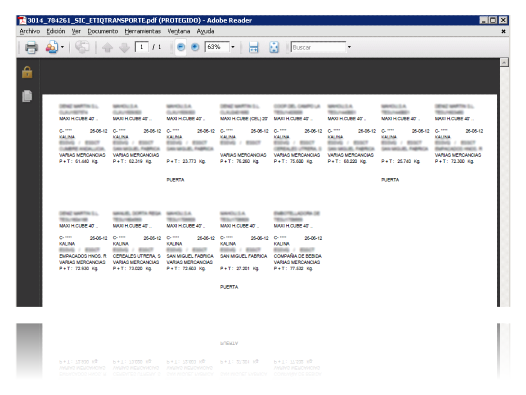Open the Archivo menu

[x=30, y=31]
